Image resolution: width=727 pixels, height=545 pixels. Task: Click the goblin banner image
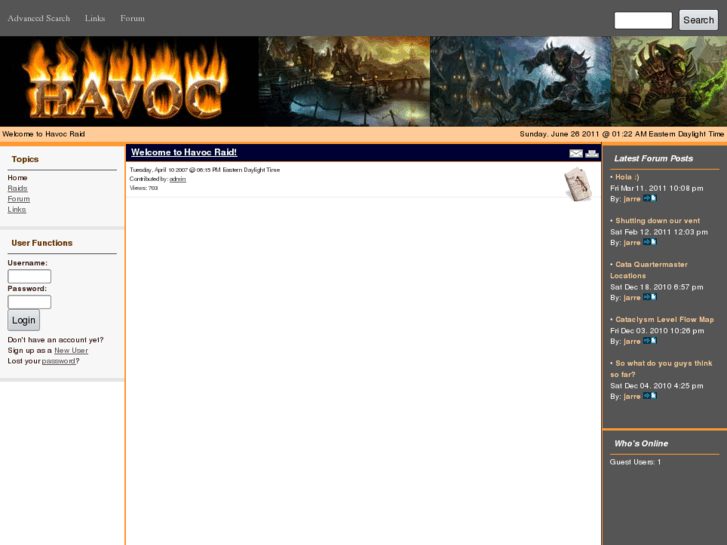point(669,81)
